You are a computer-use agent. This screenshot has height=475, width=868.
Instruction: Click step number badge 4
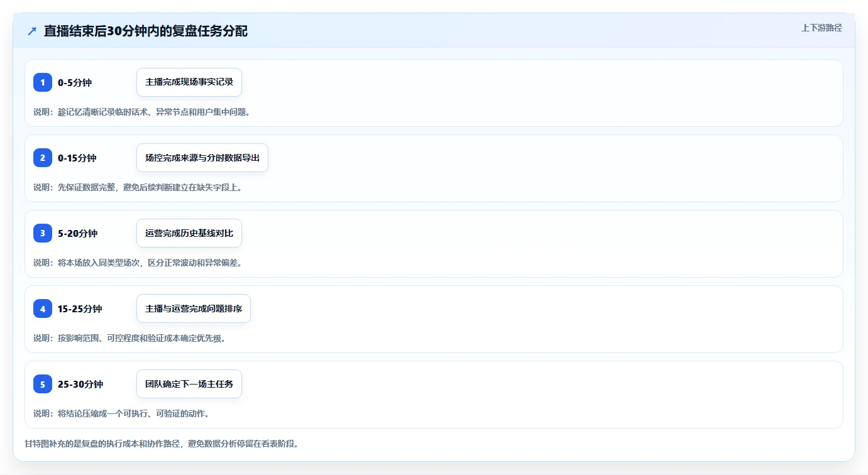[43, 308]
